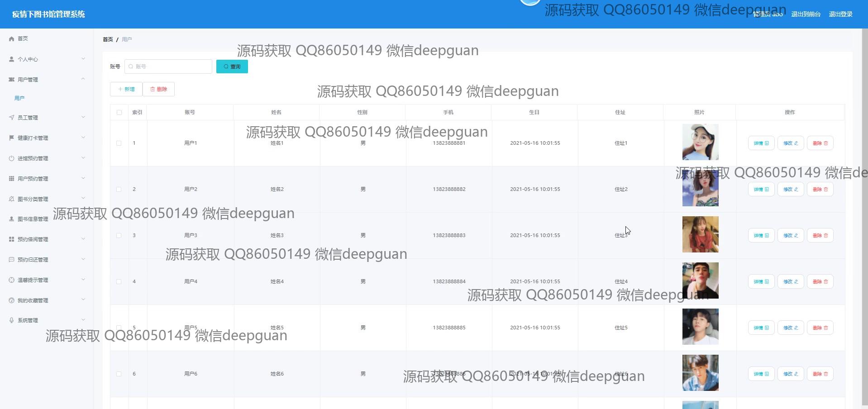Click the 新增 add button
Screen dimensions: 868x409
coord(126,89)
